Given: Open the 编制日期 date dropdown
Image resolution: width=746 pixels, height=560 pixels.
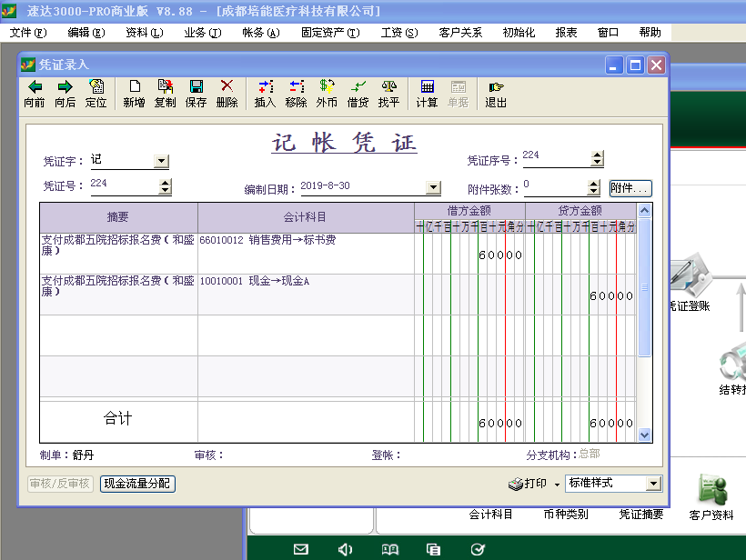Looking at the screenshot, I should [433, 187].
